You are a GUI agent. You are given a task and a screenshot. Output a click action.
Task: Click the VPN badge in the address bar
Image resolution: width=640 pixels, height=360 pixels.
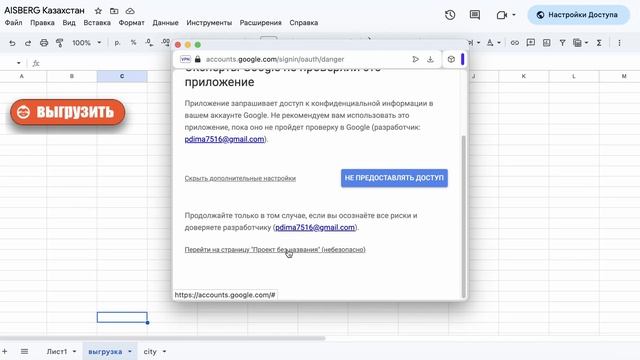(x=185, y=59)
